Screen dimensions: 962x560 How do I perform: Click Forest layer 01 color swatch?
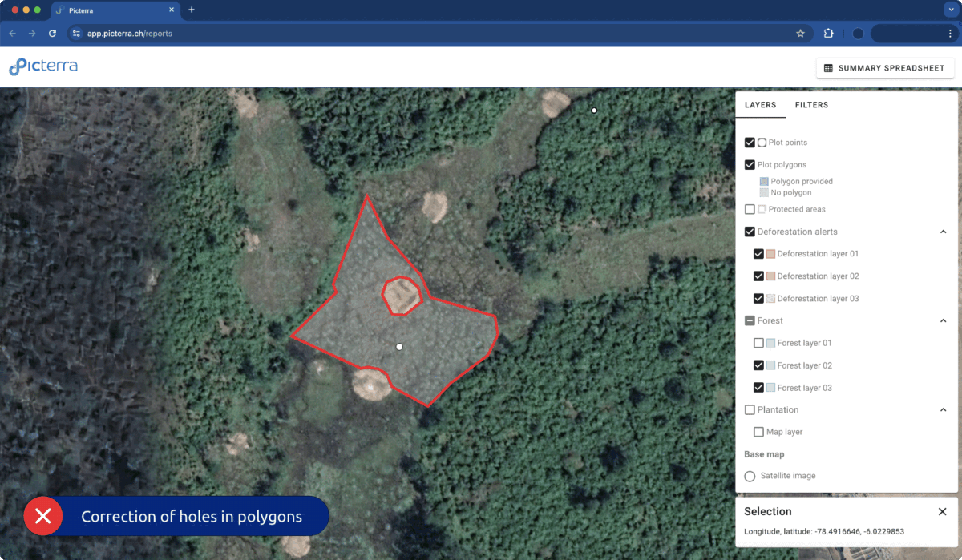(x=770, y=343)
